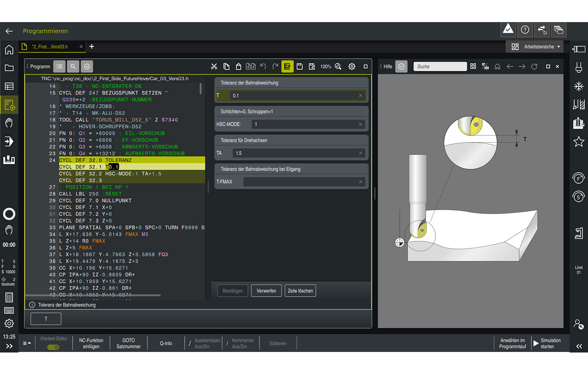
Task: Open program settings gear icon
Action: click(352, 67)
